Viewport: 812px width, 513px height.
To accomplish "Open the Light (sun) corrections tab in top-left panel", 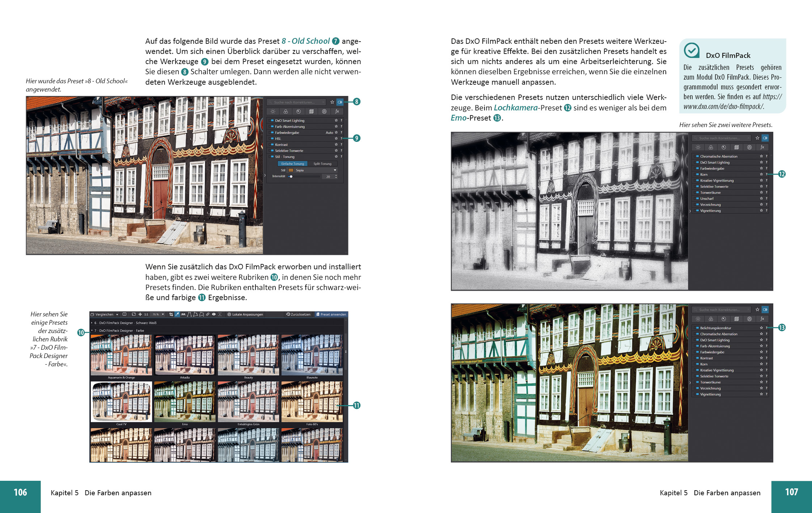I will tap(273, 112).
